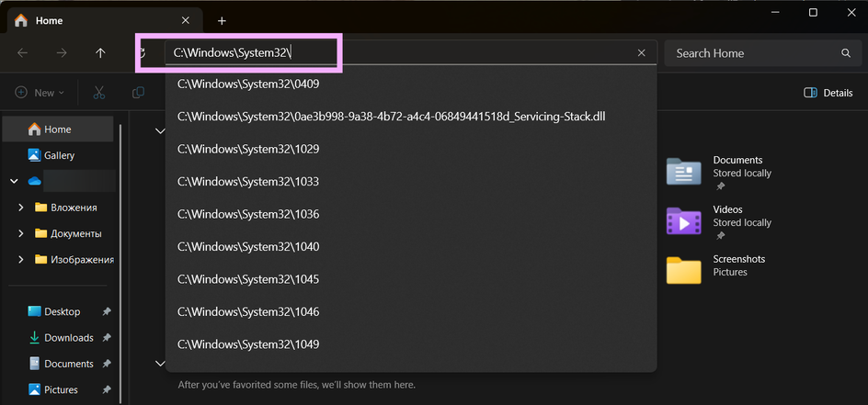Open a new tab with plus button
868x405 pixels.
click(222, 21)
